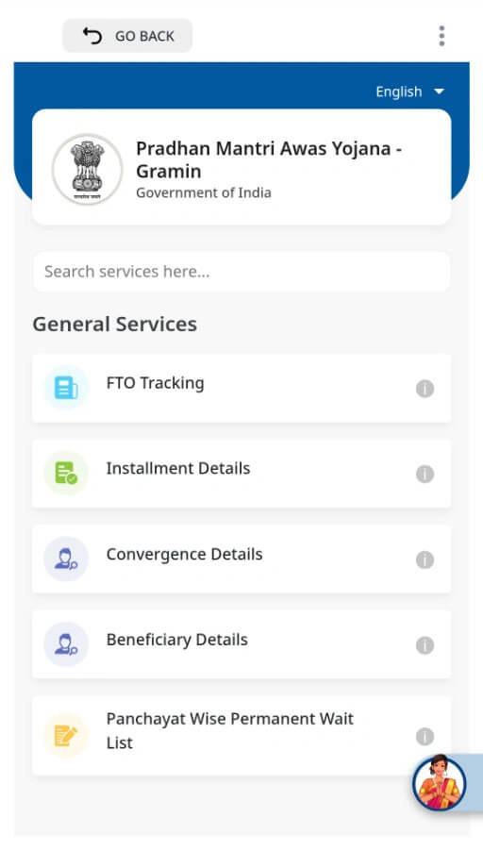Open Installment Details service
This screenshot has width=483, height=868.
pos(241,474)
